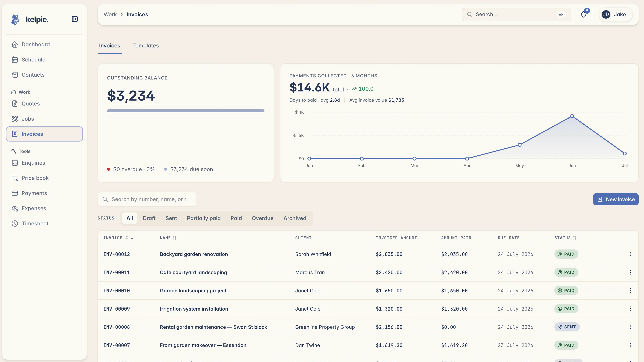Filter invoices by Partially paid status
Image resolution: width=644 pixels, height=362 pixels.
[204, 218]
